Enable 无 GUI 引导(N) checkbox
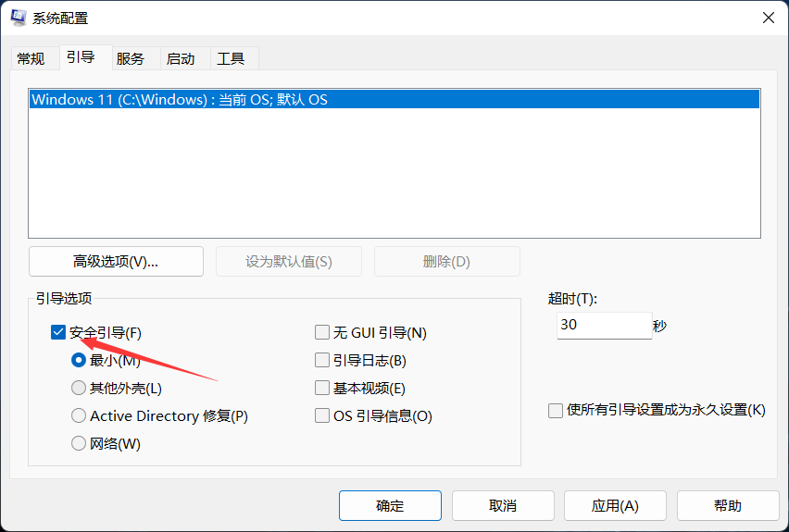Image resolution: width=789 pixels, height=532 pixels. tap(322, 332)
